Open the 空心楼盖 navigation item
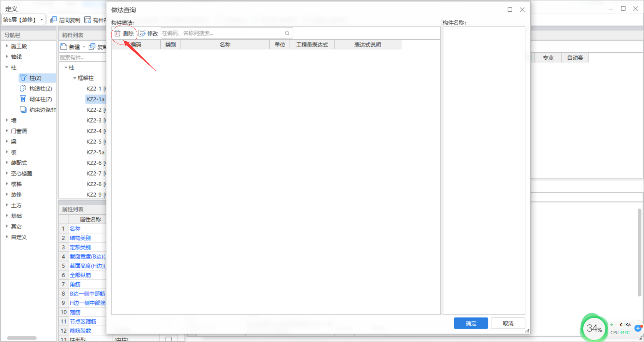Viewport: 644px width, 342px height. coord(22,173)
